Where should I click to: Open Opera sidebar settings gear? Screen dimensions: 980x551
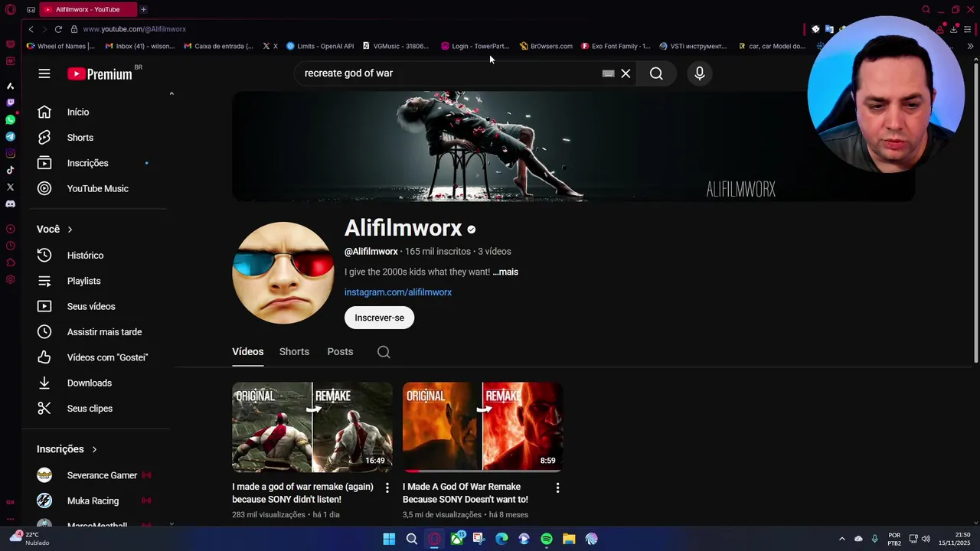(x=10, y=279)
